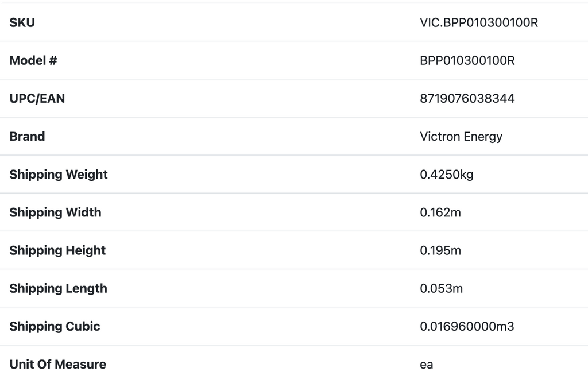The height and width of the screenshot is (383, 588).
Task: Click the Shipping Length label
Action: point(58,288)
